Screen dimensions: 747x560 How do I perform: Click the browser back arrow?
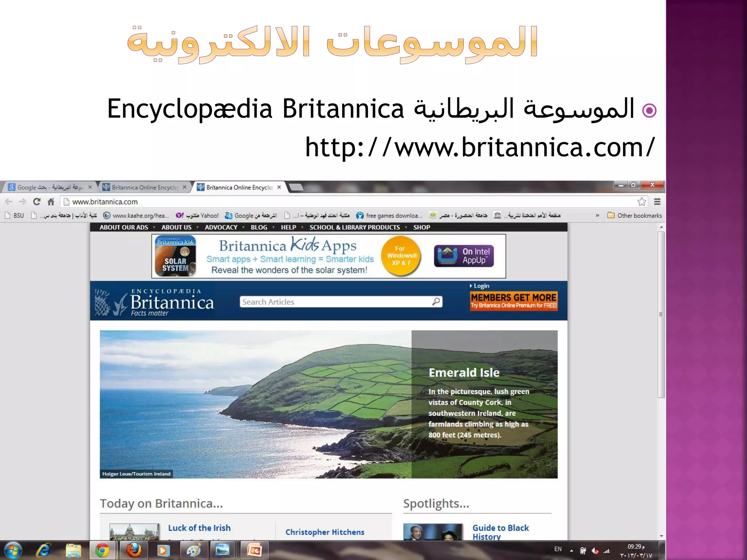[x=9, y=202]
